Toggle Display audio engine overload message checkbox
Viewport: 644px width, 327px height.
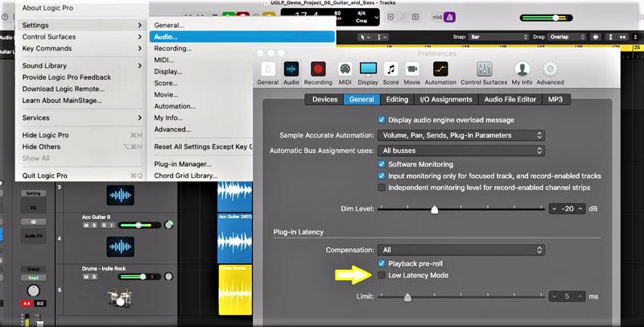382,120
